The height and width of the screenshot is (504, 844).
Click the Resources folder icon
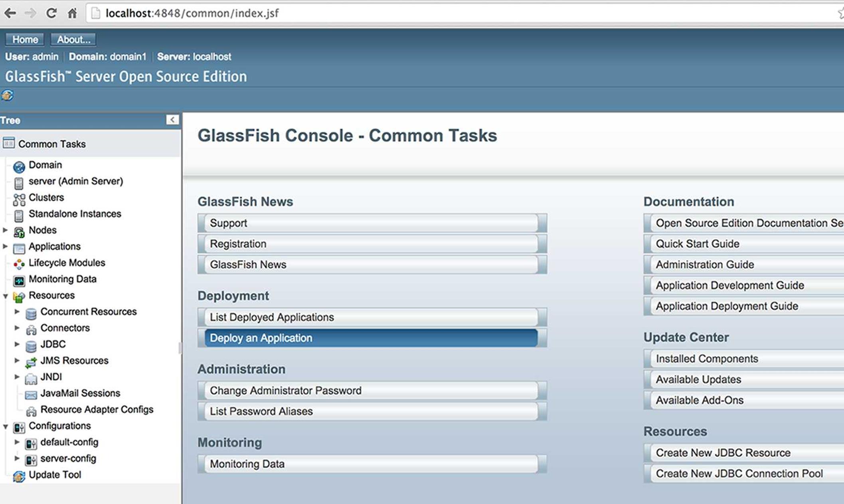pos(19,296)
